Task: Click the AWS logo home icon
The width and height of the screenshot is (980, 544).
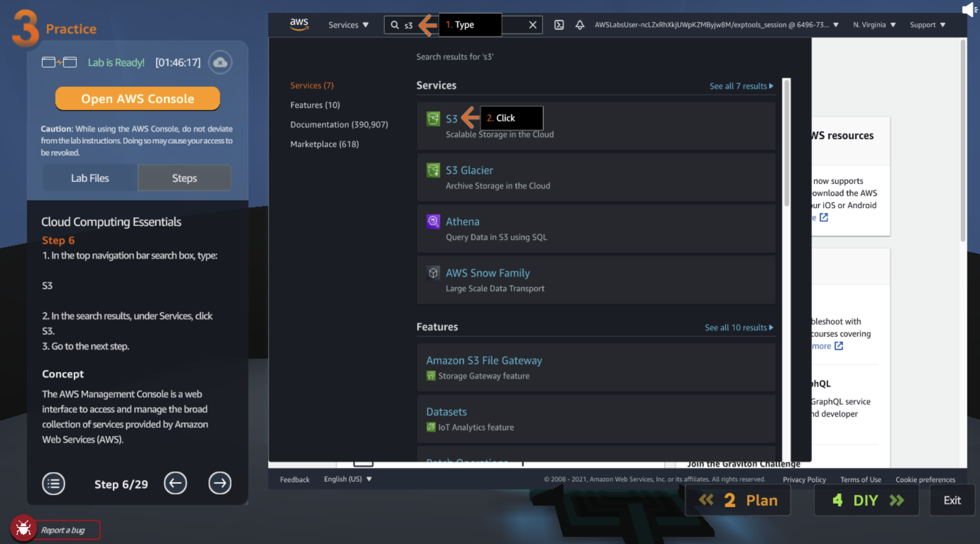Action: pyautogui.click(x=299, y=25)
